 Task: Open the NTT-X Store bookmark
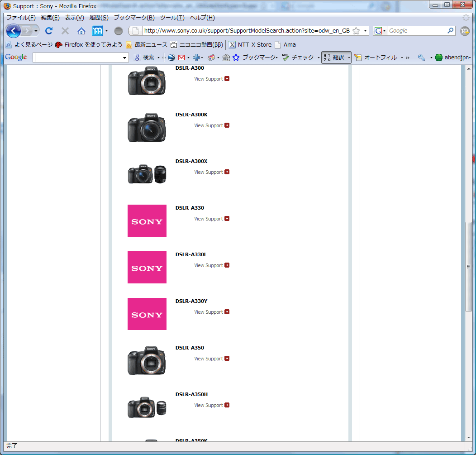click(x=250, y=45)
